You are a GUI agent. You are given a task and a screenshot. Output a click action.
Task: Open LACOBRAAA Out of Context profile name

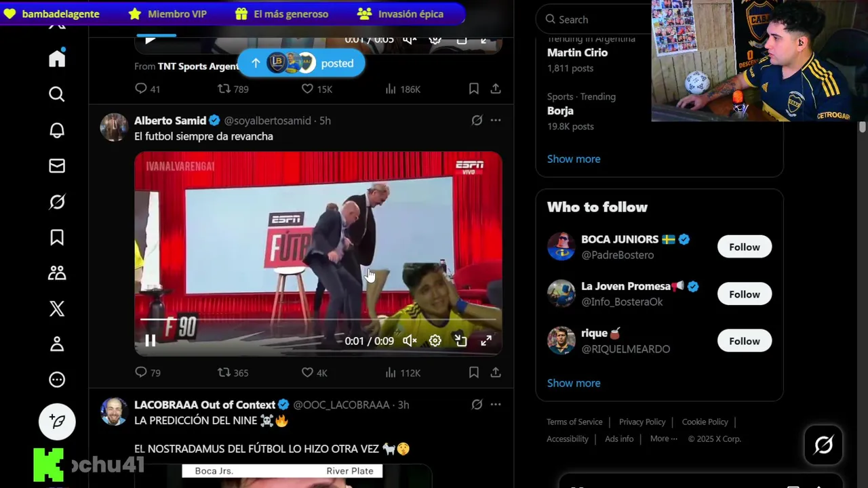click(x=205, y=405)
